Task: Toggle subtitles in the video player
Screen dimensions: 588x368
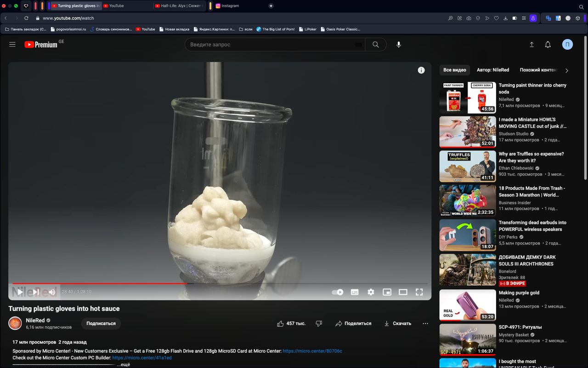Action: coord(355,292)
